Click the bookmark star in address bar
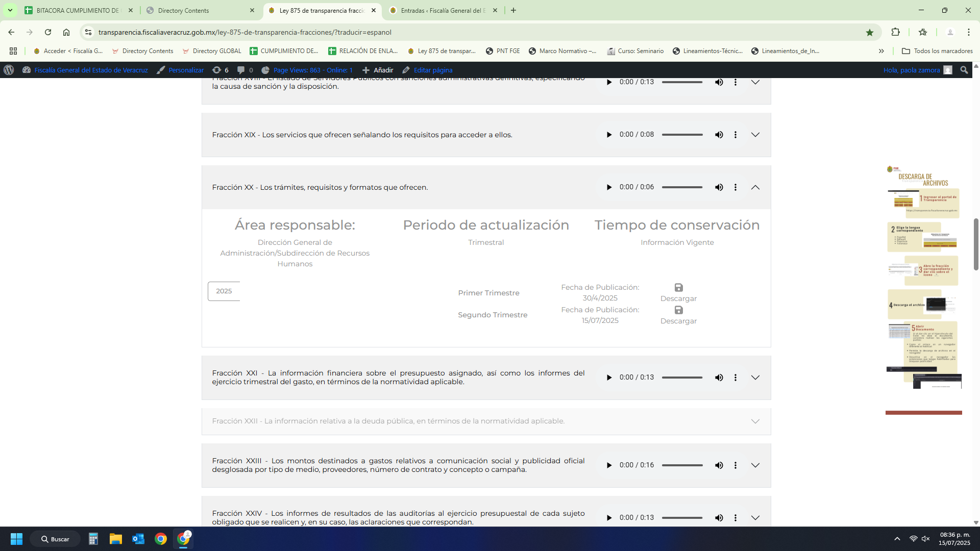The height and width of the screenshot is (551, 980). click(x=870, y=32)
